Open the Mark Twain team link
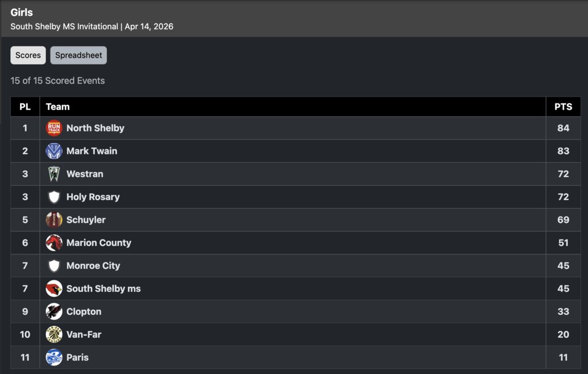This screenshot has width=588, height=374. 92,151
